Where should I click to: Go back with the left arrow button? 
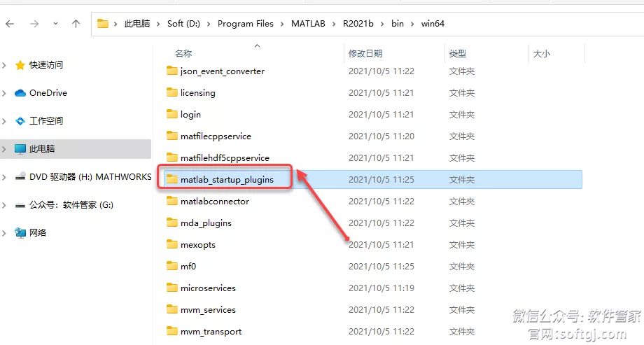pyautogui.click(x=10, y=24)
